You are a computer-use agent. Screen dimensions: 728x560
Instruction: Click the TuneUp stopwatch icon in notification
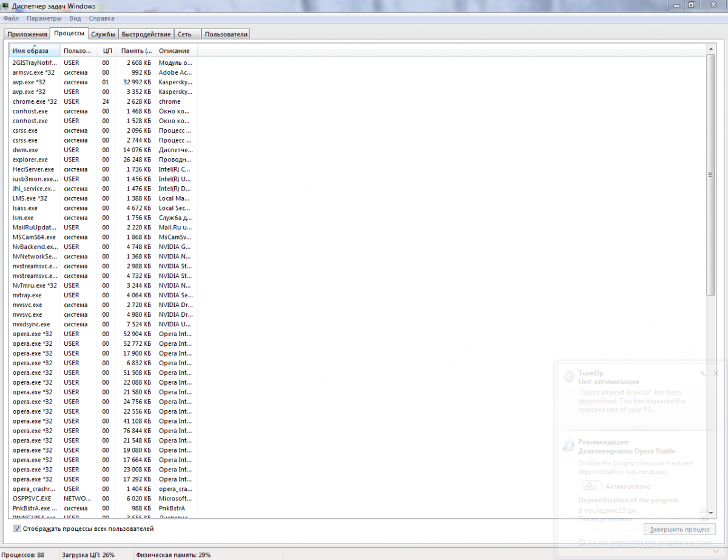coord(569,377)
